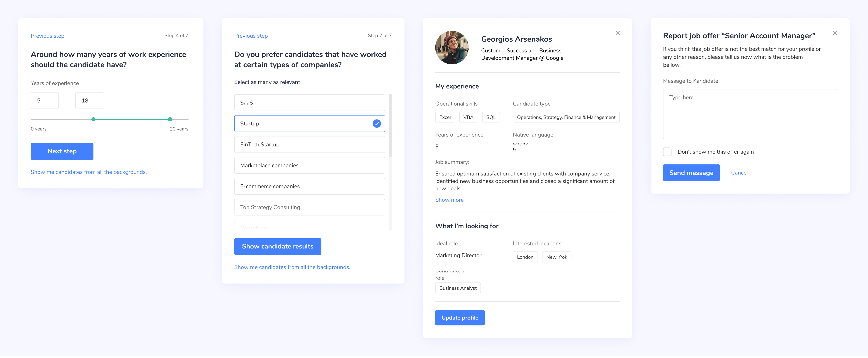The height and width of the screenshot is (358, 868).
Task: Click the minimum years slider handle
Action: (93, 119)
